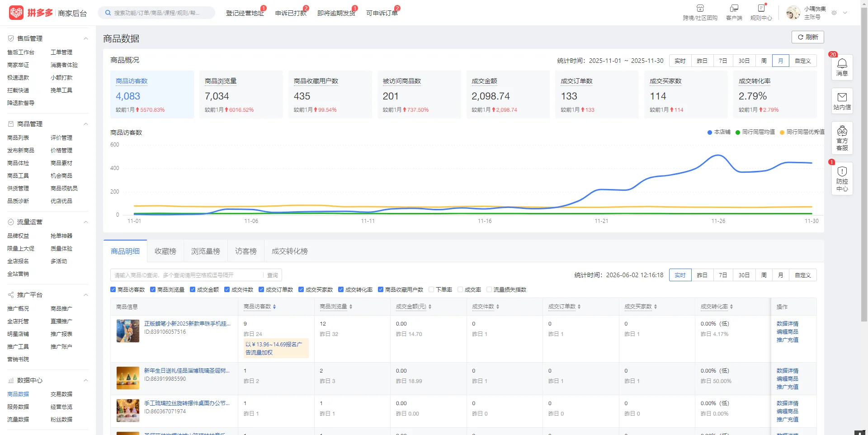This screenshot has height=435, width=868.
Task: Select 实时 in the product detail range
Action: pos(680,275)
